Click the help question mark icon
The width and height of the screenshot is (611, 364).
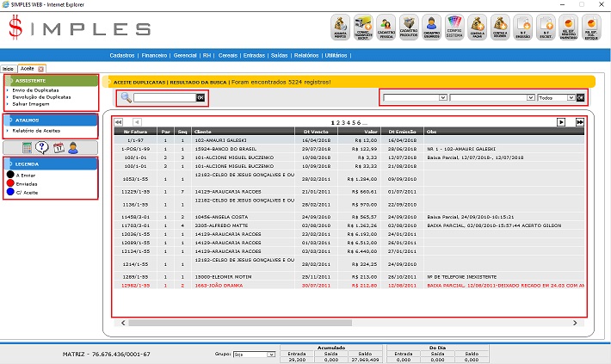pos(42,147)
